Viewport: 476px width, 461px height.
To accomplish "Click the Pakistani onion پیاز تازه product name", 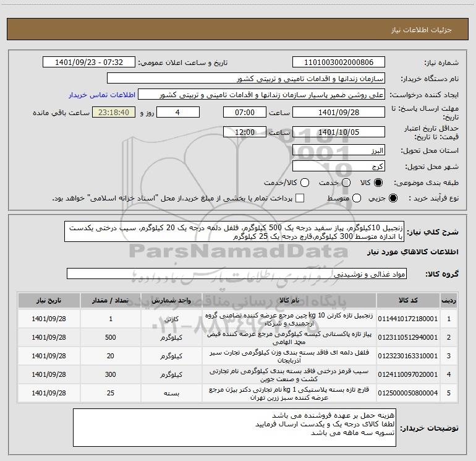I will click(x=289, y=338).
